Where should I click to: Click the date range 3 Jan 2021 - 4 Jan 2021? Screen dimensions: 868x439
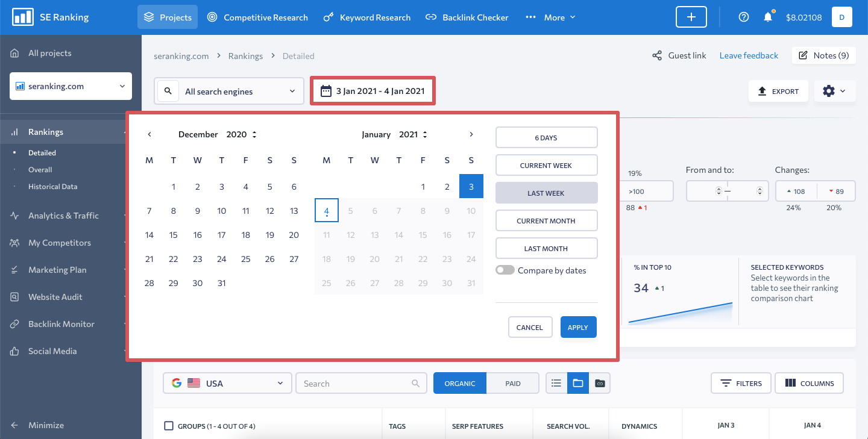373,92
